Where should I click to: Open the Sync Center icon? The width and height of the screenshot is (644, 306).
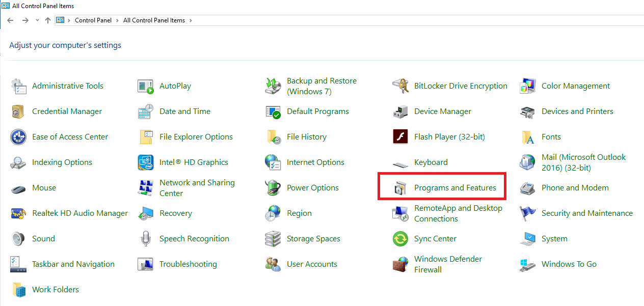(400, 239)
